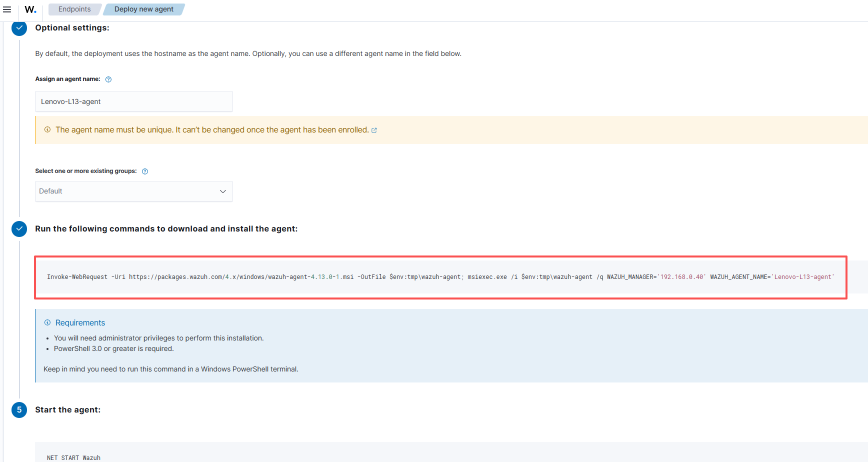Click the 'By default, the deployment uses' description

(248, 54)
